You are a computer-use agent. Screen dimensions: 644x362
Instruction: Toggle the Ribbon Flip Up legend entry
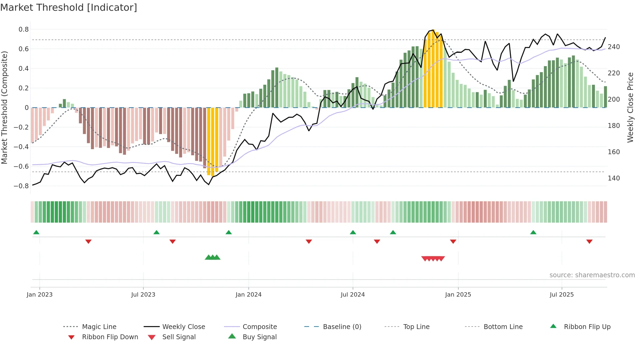(x=580, y=327)
